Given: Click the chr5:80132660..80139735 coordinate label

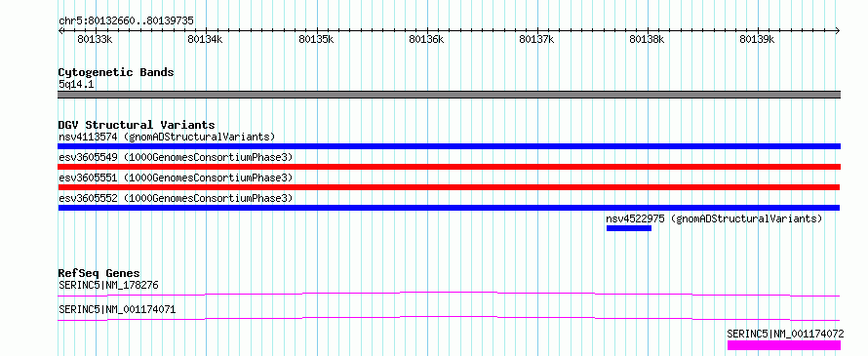Looking at the screenshot, I should (x=126, y=21).
